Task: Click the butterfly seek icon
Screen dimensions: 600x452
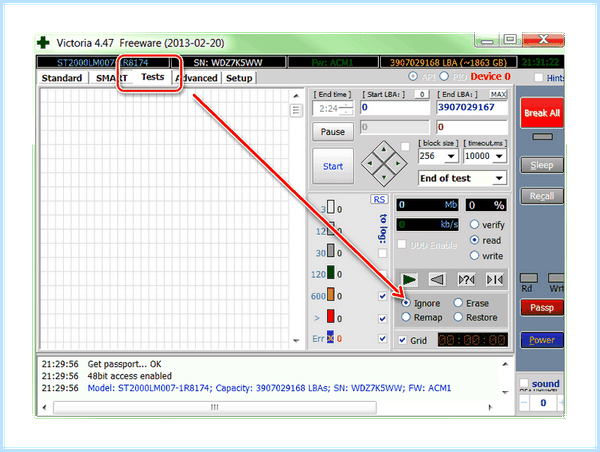Action: click(495, 280)
